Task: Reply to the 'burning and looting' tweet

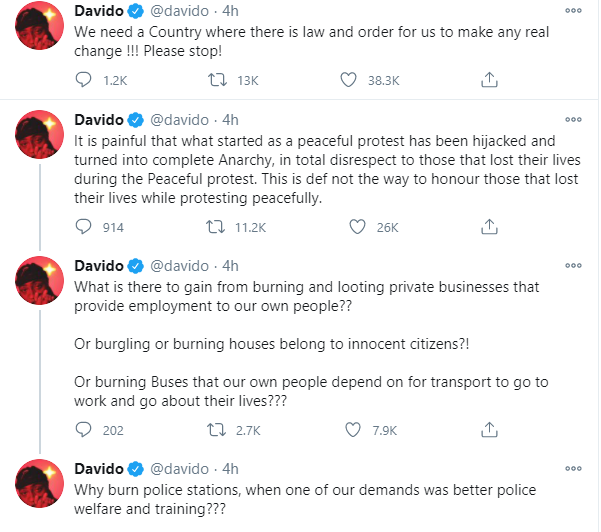Action: (x=85, y=430)
